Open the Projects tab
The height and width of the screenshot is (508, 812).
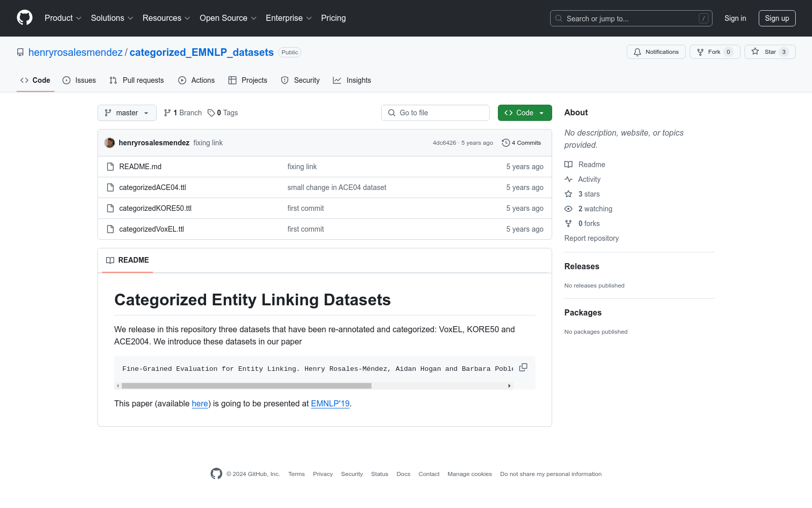pyautogui.click(x=248, y=80)
